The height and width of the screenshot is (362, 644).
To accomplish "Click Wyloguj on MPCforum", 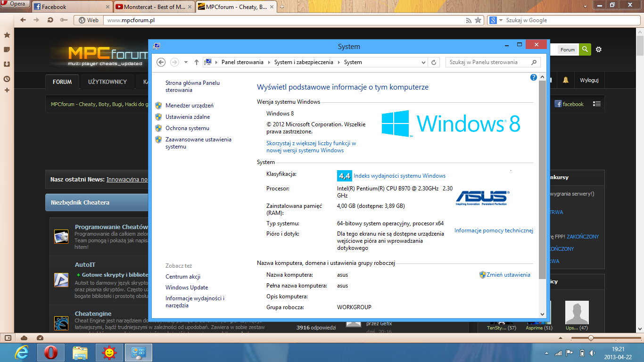I will coord(589,80).
